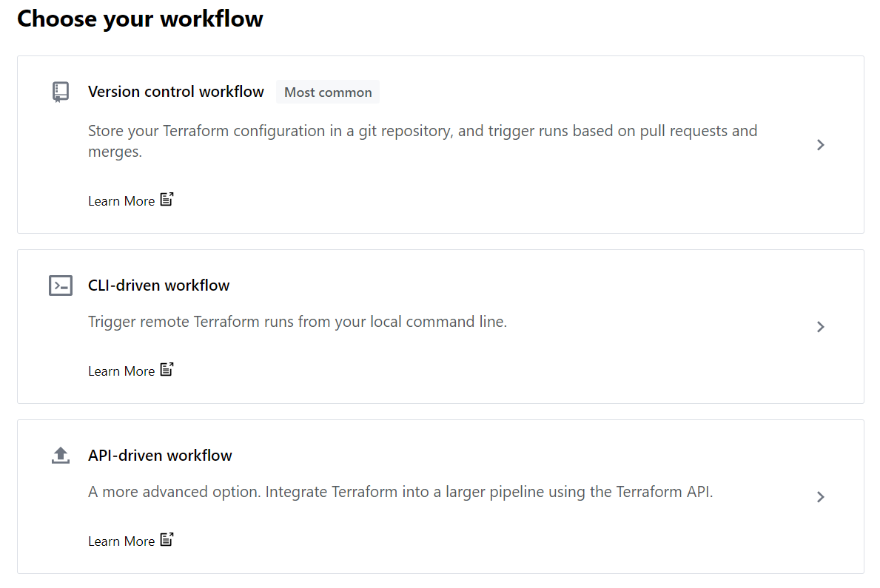Open Learn More under CLI-driven workflow
Screen dimensions: 880x588
coord(121,371)
